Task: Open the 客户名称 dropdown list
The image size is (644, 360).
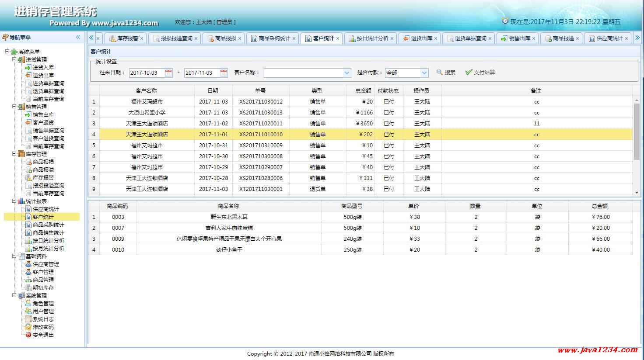Action: [347, 73]
